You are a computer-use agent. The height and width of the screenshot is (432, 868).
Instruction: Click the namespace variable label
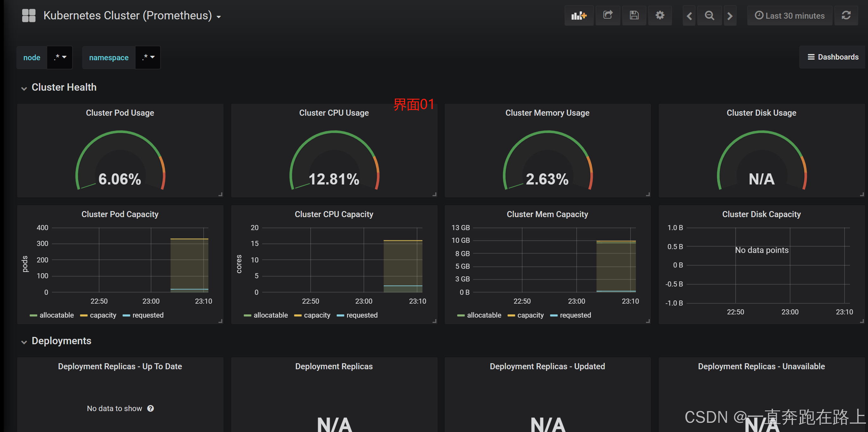click(109, 58)
